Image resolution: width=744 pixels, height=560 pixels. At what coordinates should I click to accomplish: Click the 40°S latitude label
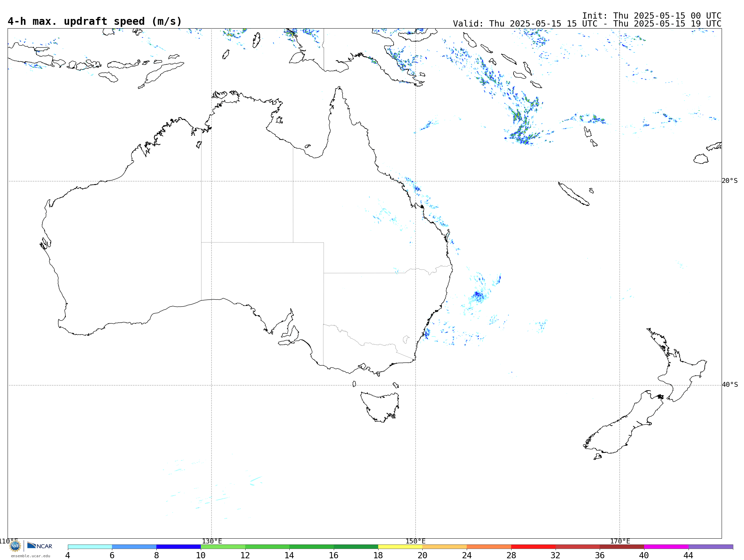pyautogui.click(x=730, y=385)
